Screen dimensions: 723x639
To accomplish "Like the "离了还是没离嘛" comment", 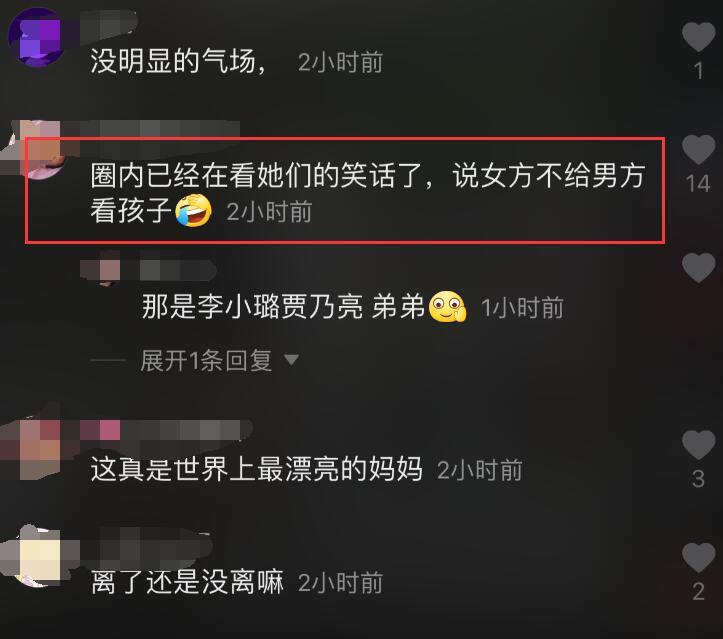I will pyautogui.click(x=699, y=557).
